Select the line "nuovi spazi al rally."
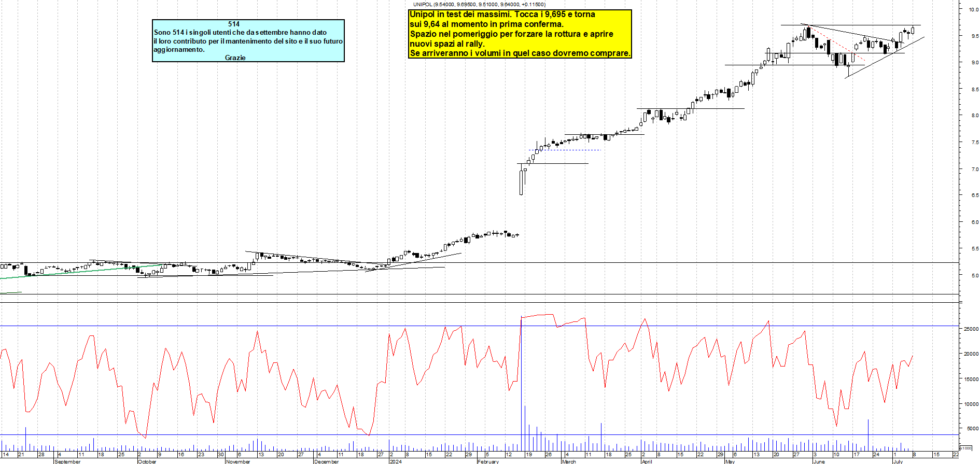Image resolution: width=980 pixels, height=464 pixels. point(447,44)
